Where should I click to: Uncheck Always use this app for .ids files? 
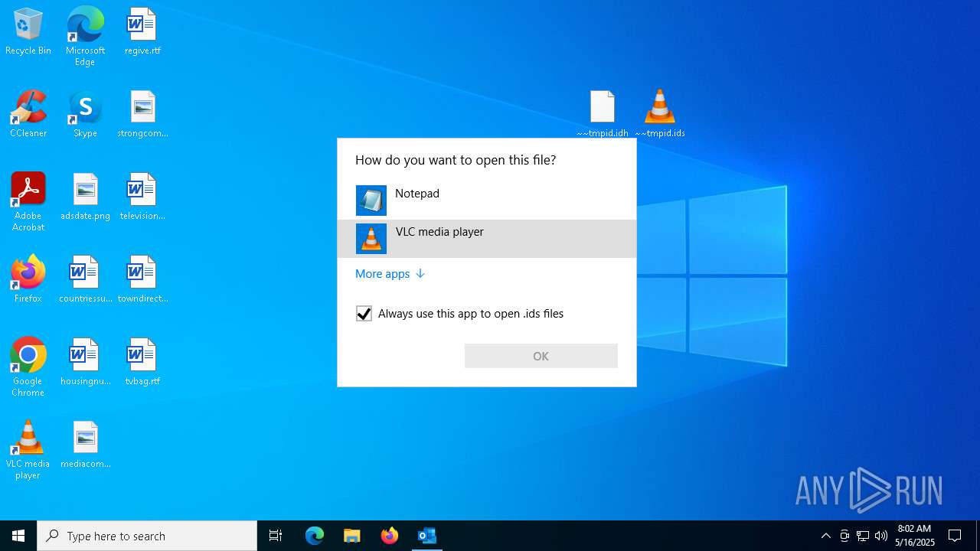click(364, 314)
